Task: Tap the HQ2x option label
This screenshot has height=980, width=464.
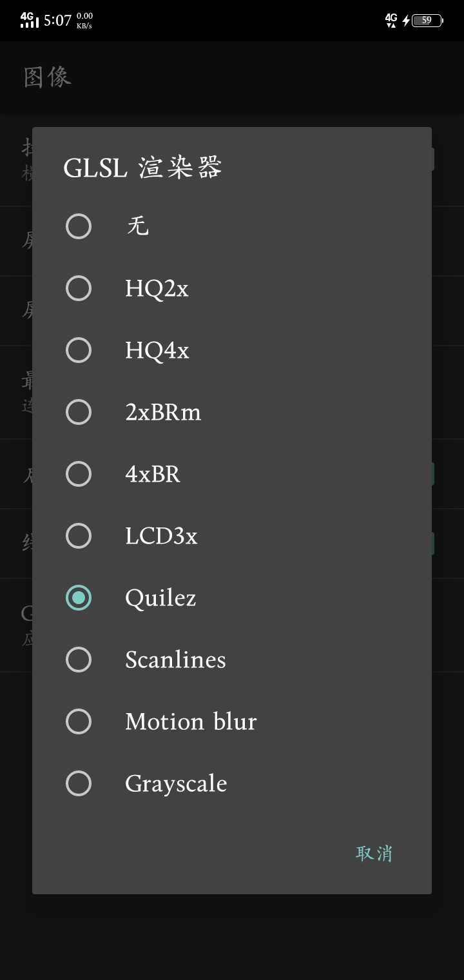Action: pos(157,289)
